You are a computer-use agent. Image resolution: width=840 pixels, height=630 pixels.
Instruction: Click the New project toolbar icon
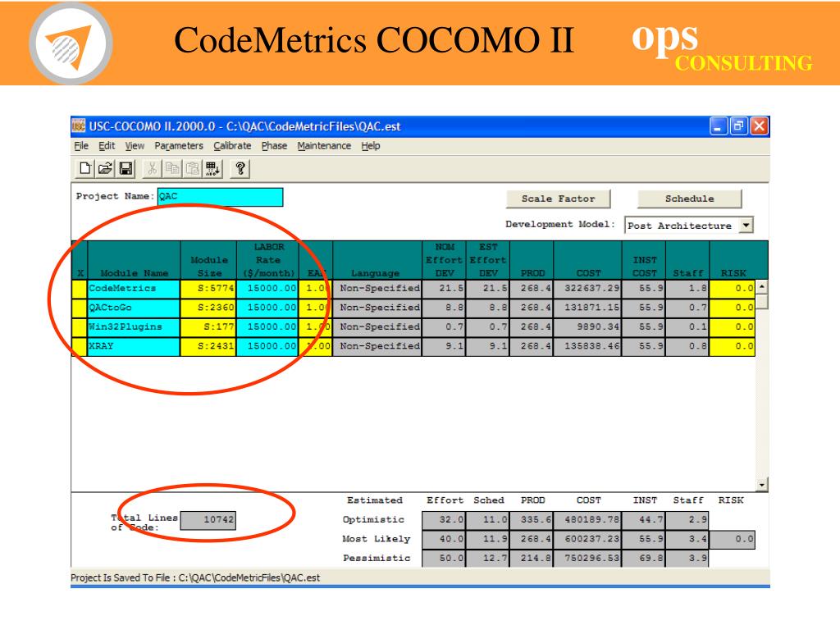click(x=84, y=169)
